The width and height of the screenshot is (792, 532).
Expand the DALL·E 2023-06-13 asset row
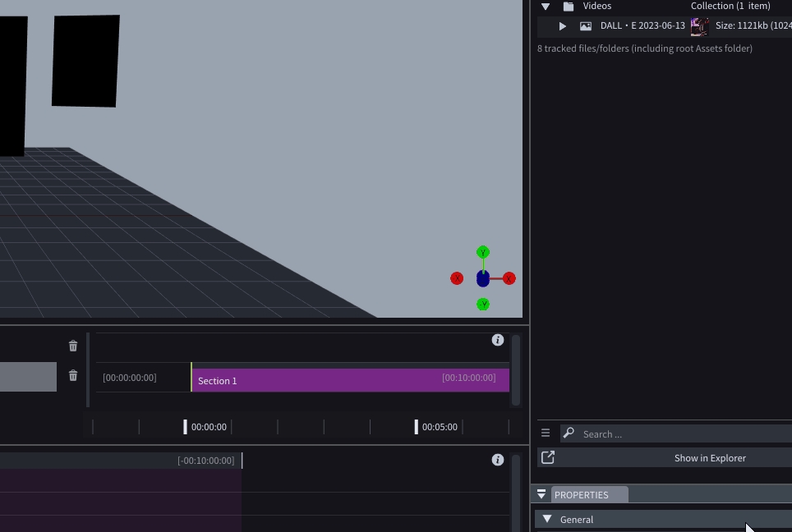(x=563, y=26)
